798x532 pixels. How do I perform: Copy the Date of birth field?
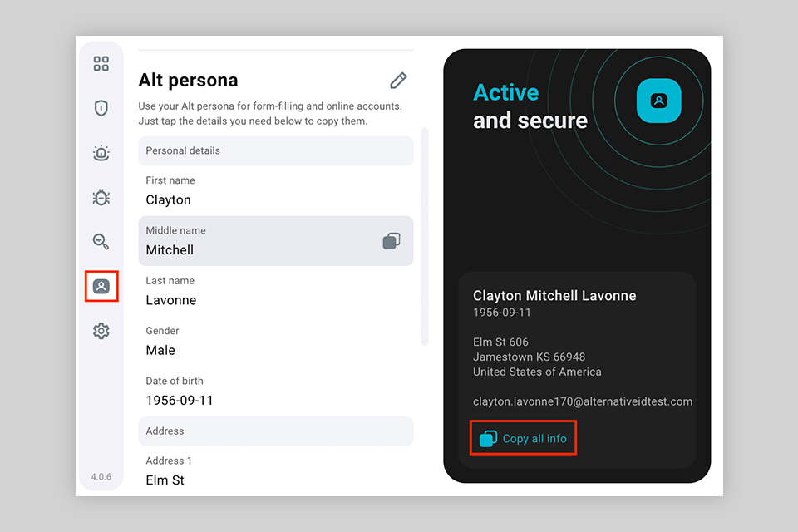(x=275, y=392)
